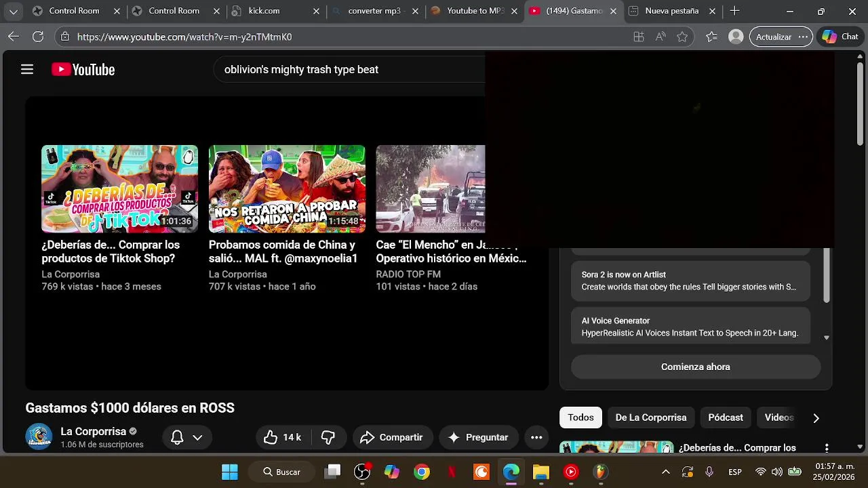Open Copilot Chat in Edge
Viewport: 868px width, 488px height.
(x=840, y=37)
